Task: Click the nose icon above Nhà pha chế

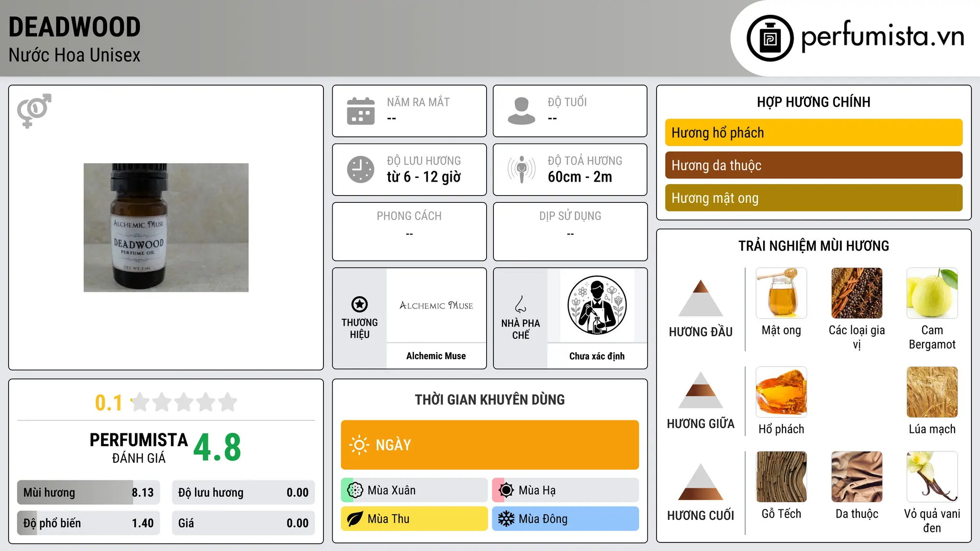Action: tap(521, 304)
